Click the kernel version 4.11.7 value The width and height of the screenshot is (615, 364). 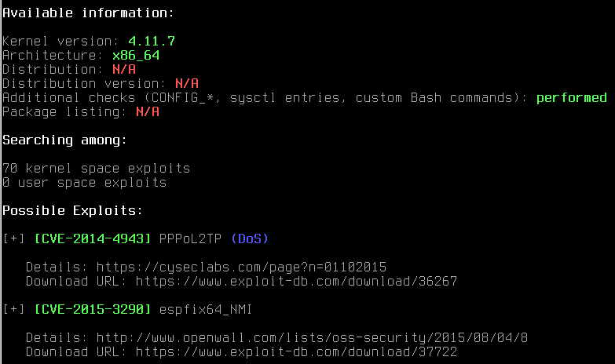tap(152, 41)
